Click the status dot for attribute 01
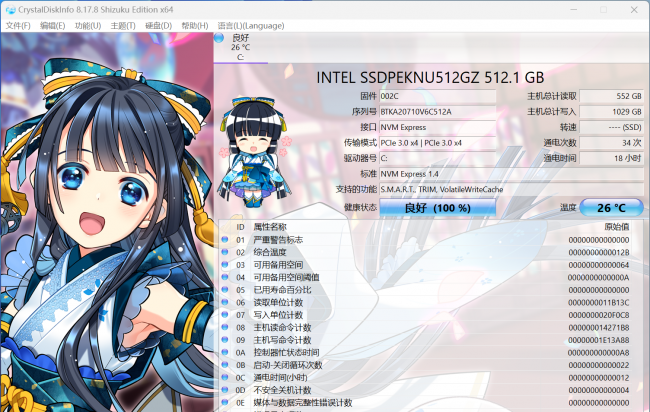This screenshot has width=650, height=412. 225,240
